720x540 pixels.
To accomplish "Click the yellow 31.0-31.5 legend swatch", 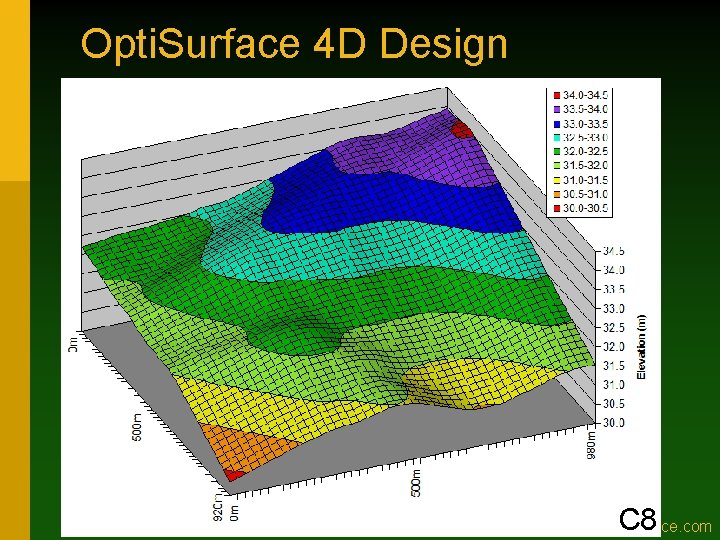I will pos(557,180).
